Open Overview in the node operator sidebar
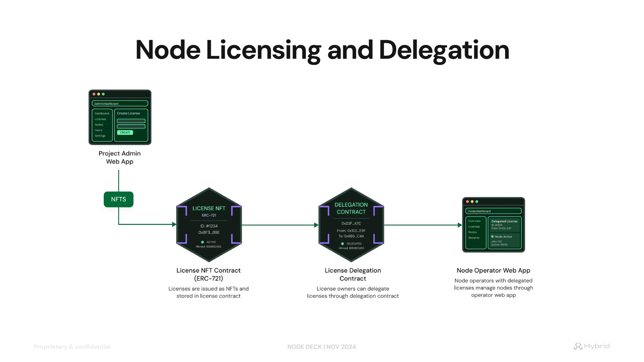Image resolution: width=644 pixels, height=362 pixels. [x=474, y=221]
